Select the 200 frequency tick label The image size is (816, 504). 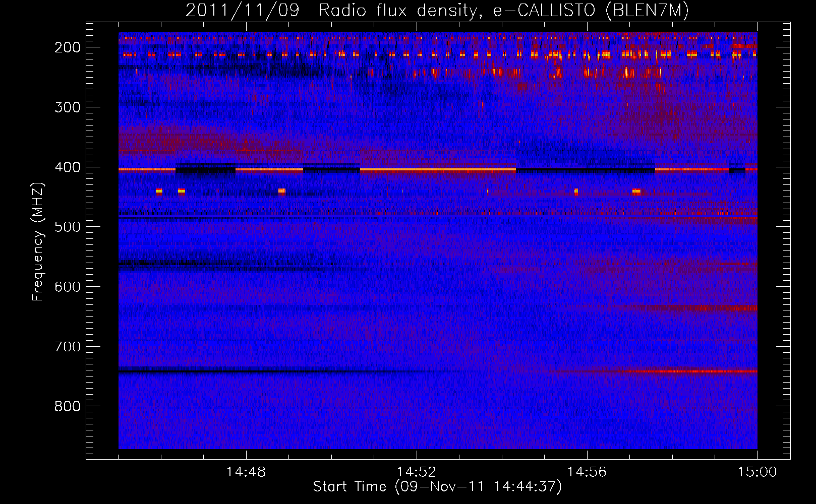pyautogui.click(x=68, y=47)
